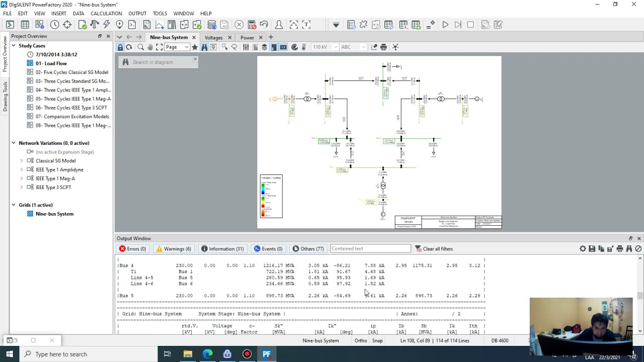This screenshot has width=644, height=362.
Task: Click the Zoom All fit icon
Action: [x=159, y=47]
